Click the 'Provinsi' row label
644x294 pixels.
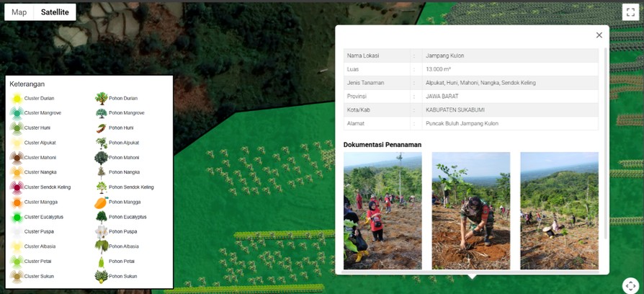click(357, 96)
